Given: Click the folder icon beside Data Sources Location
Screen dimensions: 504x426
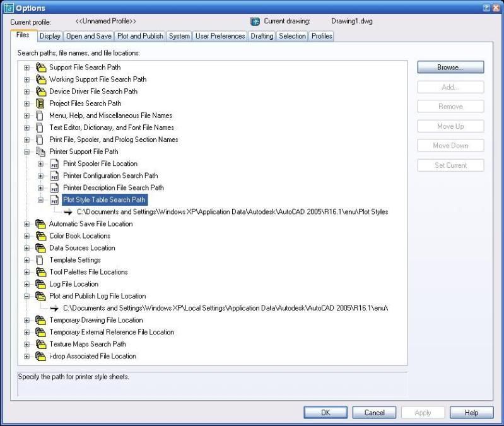Looking at the screenshot, I should pyautogui.click(x=41, y=248).
